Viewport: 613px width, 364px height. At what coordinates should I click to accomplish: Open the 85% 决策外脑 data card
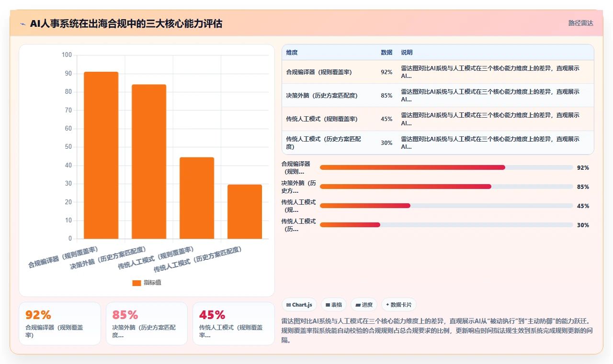pos(147,323)
